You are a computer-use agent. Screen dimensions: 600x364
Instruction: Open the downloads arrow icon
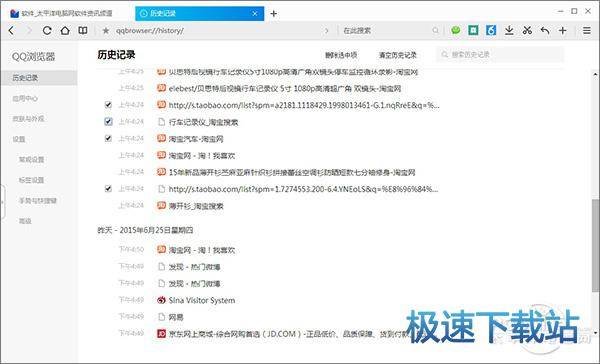click(509, 30)
